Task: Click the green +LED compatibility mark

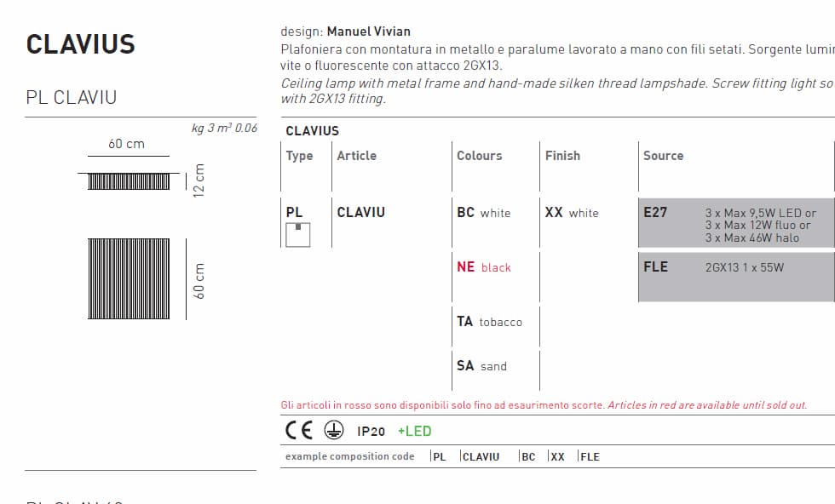Action: [x=415, y=432]
